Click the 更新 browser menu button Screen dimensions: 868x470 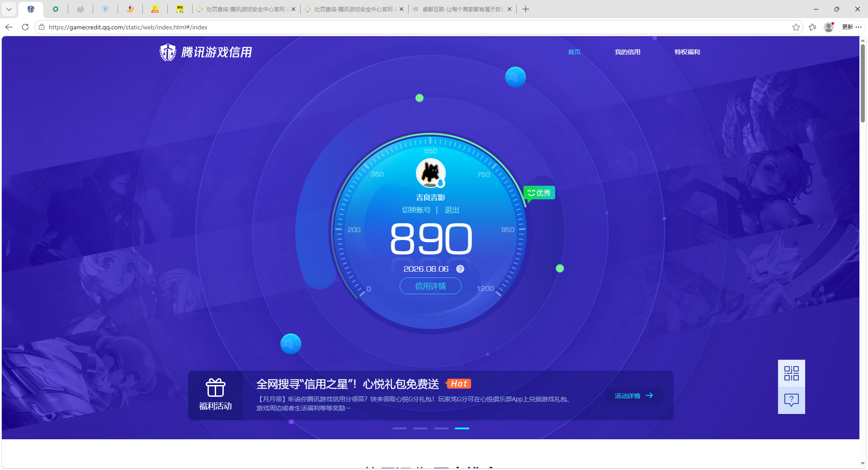[852, 27]
